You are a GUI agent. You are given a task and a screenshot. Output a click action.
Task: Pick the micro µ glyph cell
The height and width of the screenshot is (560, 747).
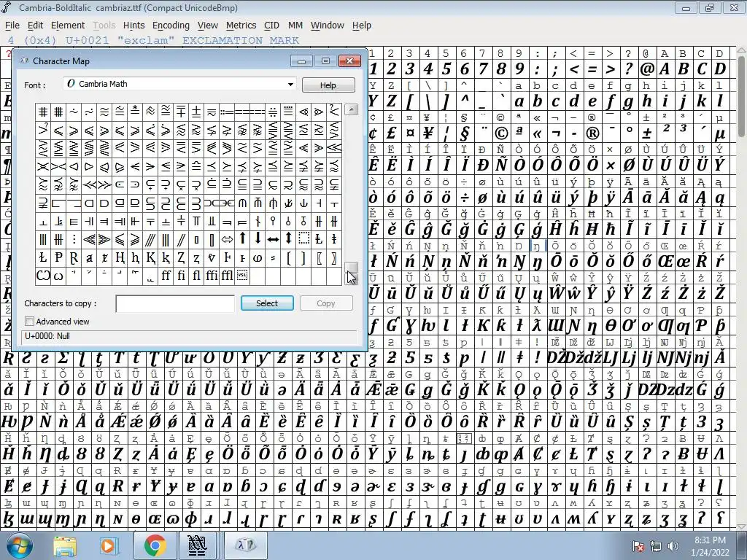point(719,133)
